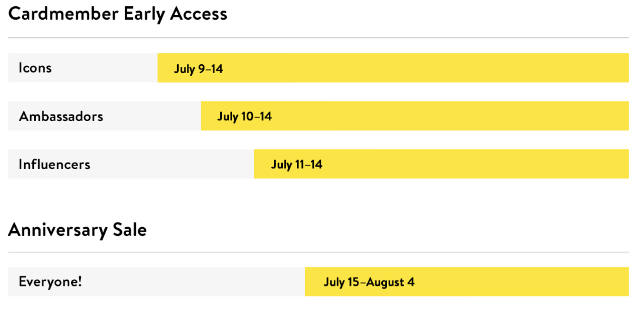The image size is (644, 326).
Task: Select the July 10–14 date text
Action: [244, 116]
